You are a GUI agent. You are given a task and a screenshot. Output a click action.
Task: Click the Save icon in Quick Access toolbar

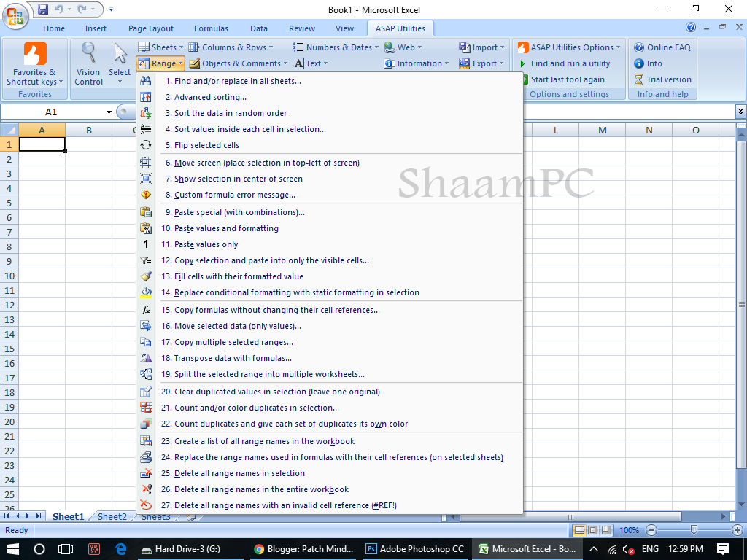tap(43, 9)
